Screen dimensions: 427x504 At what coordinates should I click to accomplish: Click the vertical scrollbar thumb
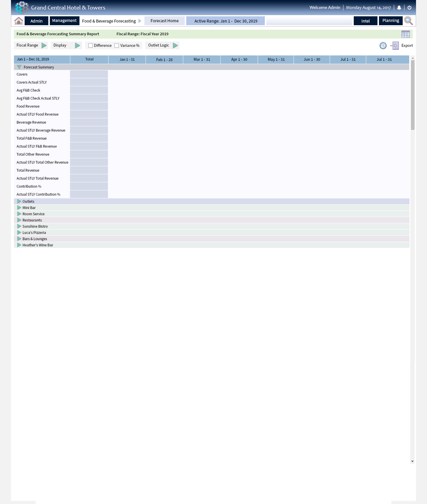point(412,95)
